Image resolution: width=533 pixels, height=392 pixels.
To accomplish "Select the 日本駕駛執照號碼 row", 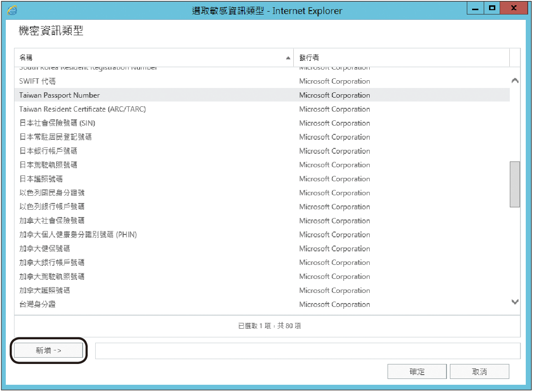I will click(x=262, y=165).
